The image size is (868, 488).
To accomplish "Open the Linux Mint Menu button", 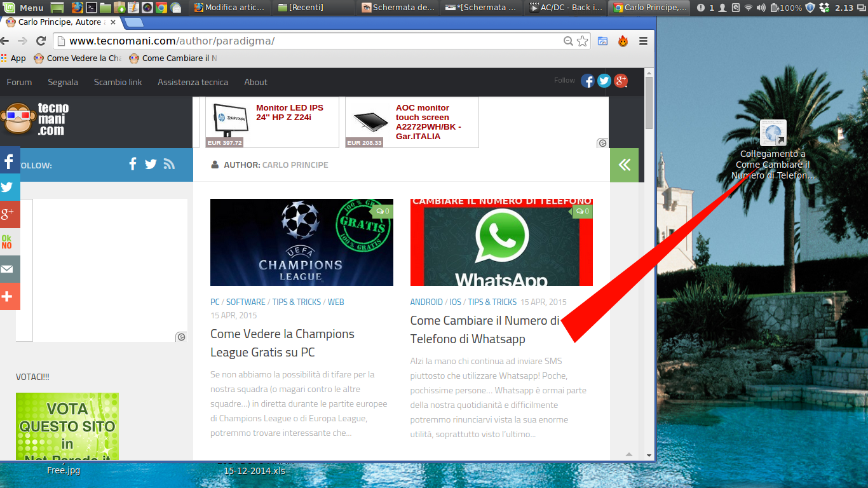I will [x=24, y=8].
